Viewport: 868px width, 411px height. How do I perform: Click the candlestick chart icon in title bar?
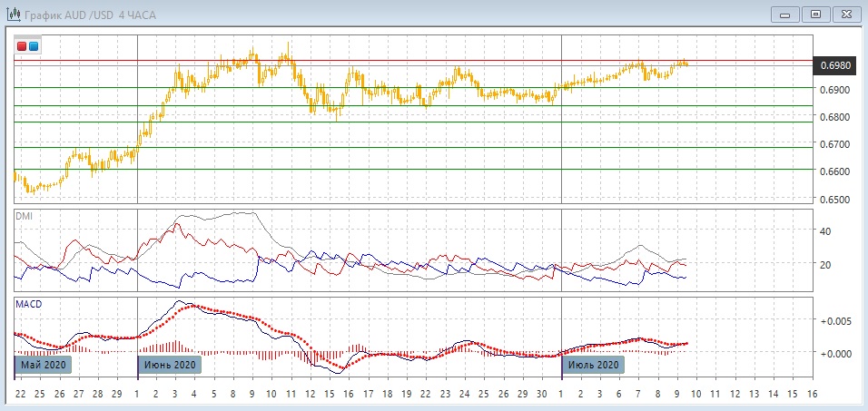coord(12,14)
